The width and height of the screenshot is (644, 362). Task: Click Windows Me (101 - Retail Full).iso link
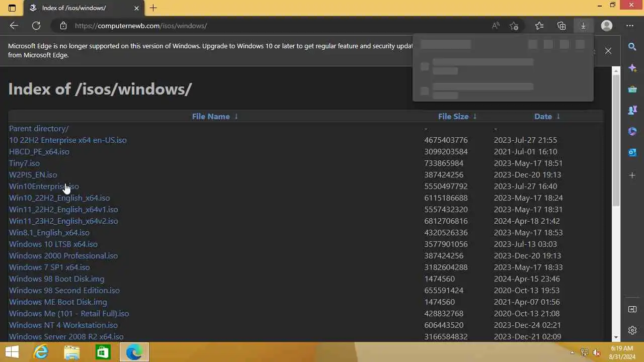69,313
